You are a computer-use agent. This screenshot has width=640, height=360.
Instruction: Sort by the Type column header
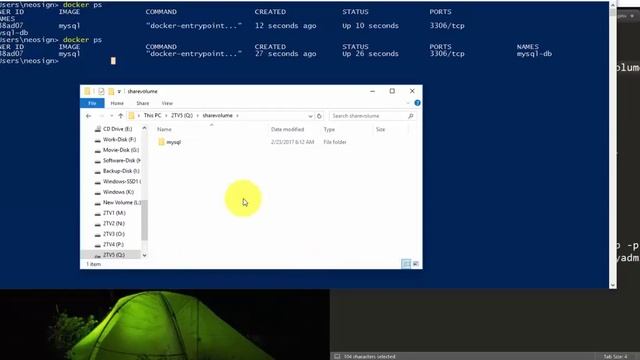pyautogui.click(x=329, y=129)
